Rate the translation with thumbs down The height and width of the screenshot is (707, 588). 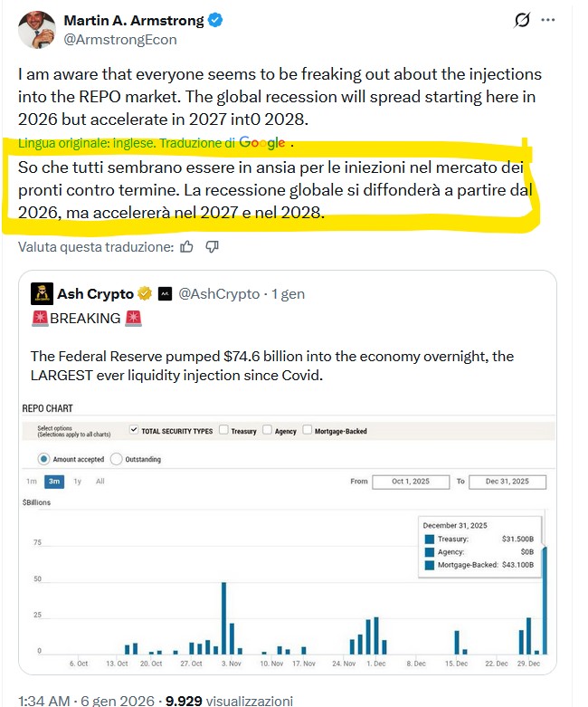pyautogui.click(x=212, y=246)
